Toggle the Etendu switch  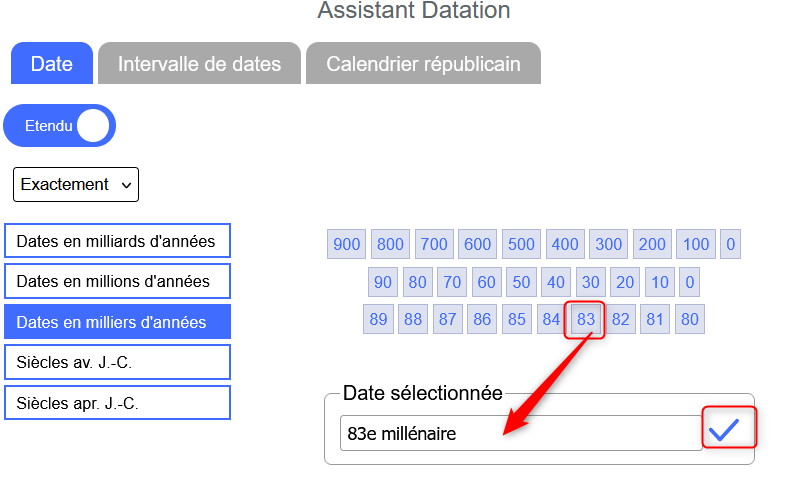coord(60,126)
